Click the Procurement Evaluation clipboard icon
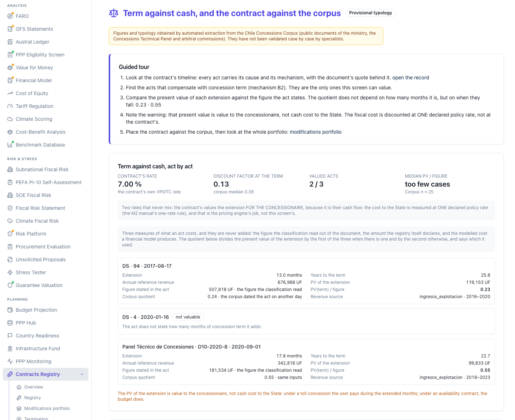The image size is (515, 420). (x=10, y=247)
